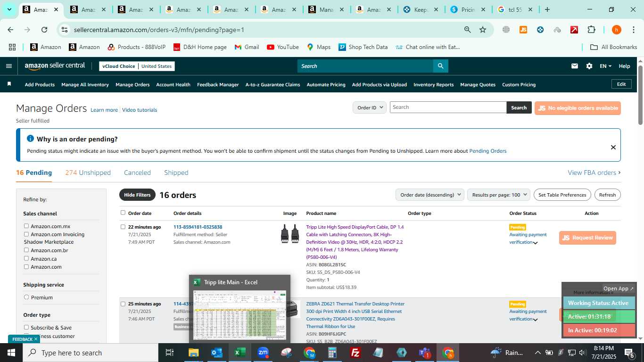Bookmark this page with the star icon

pyautogui.click(x=483, y=30)
